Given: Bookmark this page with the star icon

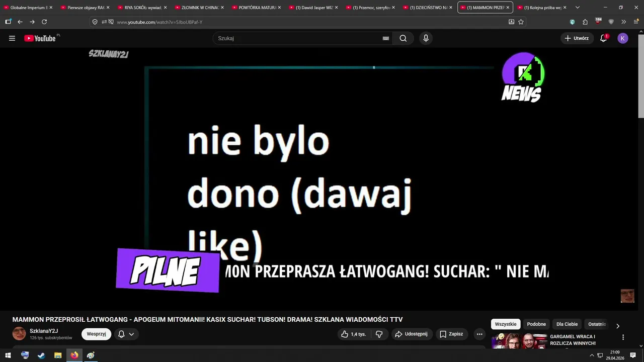Looking at the screenshot, I should [x=521, y=22].
